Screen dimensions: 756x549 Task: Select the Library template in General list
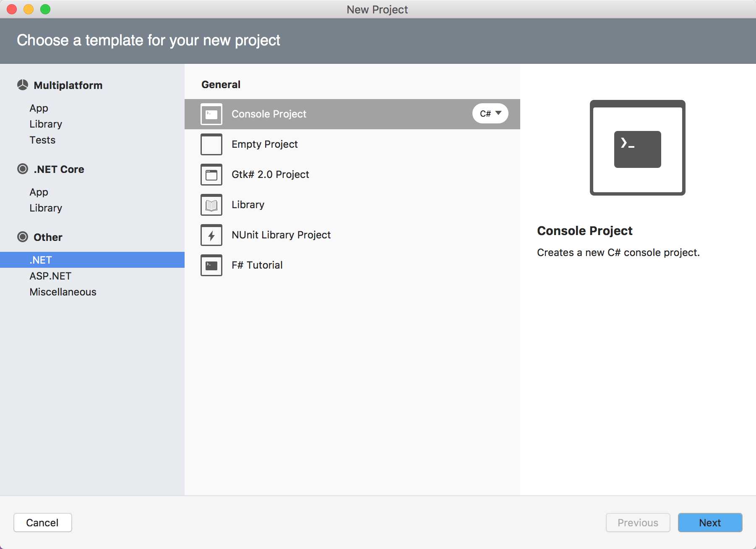click(x=352, y=205)
